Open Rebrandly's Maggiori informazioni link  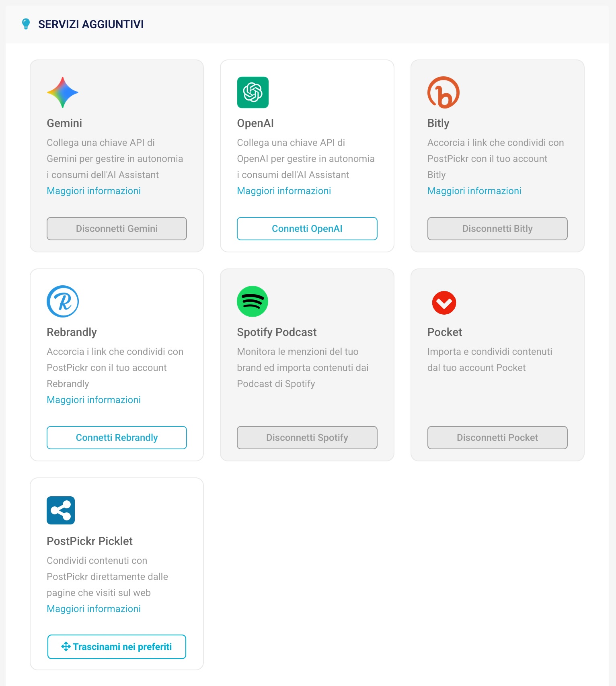pyautogui.click(x=94, y=400)
